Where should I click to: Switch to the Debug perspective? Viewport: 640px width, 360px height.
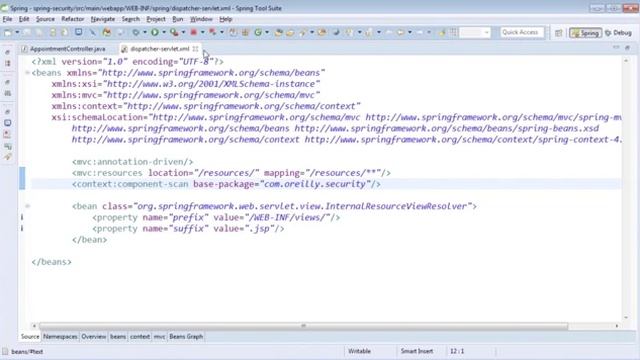[x=619, y=33]
